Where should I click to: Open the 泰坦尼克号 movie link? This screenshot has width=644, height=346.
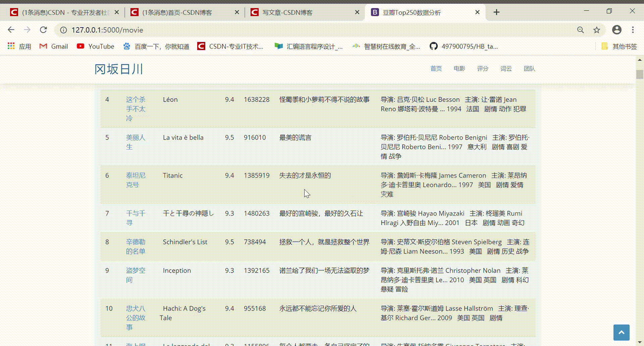[x=136, y=180]
